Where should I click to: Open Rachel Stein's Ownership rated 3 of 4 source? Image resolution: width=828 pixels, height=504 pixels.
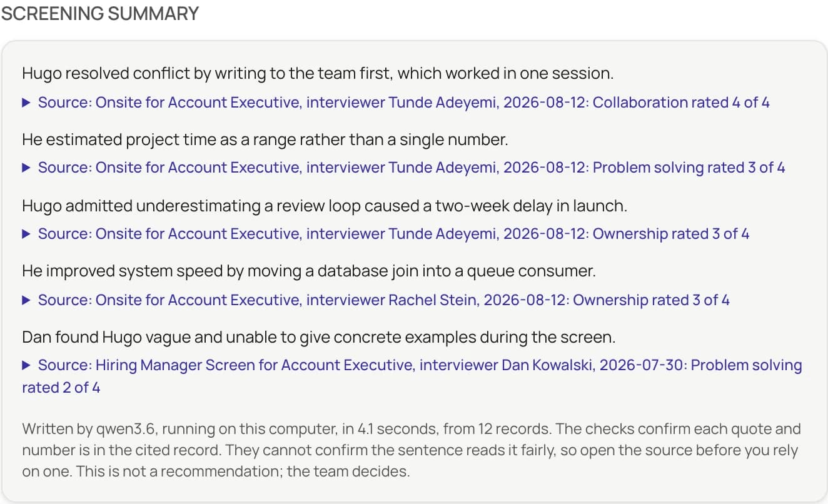coord(384,300)
